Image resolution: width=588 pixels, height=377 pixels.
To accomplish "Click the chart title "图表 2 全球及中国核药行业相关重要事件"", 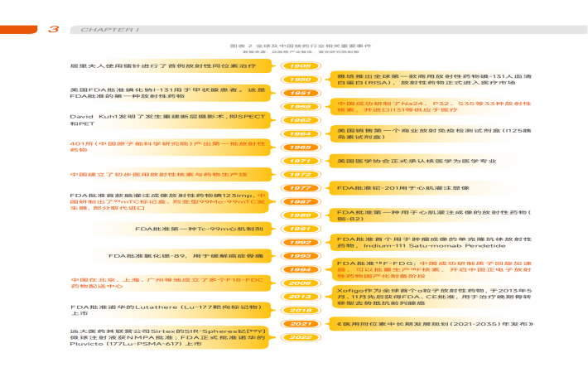I will (301, 46).
